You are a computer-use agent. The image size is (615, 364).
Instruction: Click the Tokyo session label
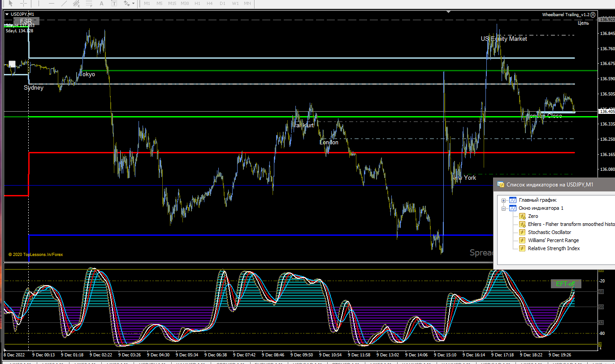[87, 74]
